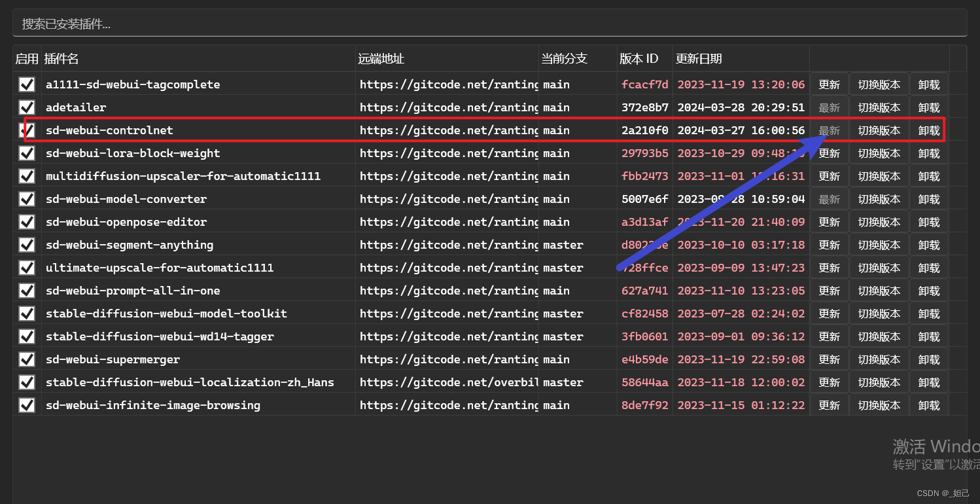Select the sd-webui-controlnet plugin name
Screen dimensions: 980x504
[109, 130]
